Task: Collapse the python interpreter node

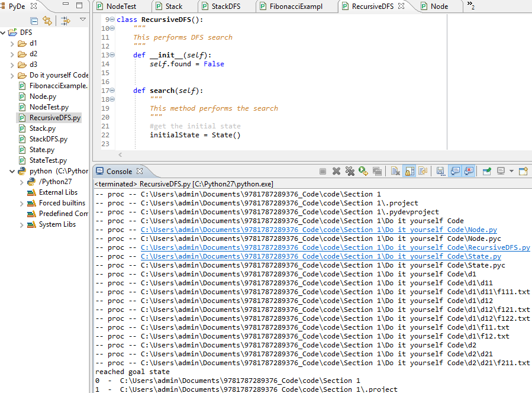Action: click(12, 172)
